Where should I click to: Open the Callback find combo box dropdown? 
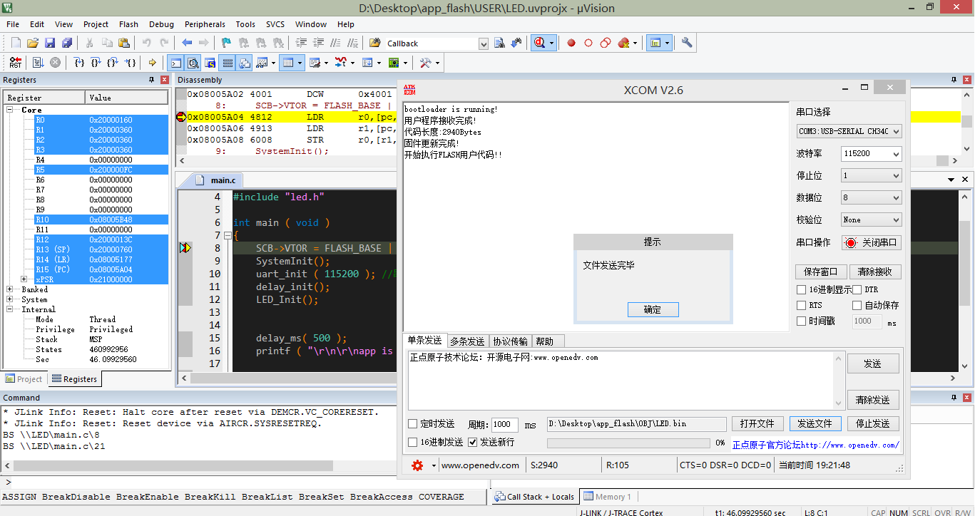[483, 43]
